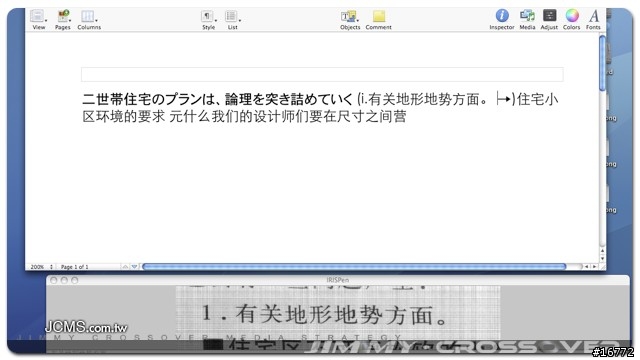Open the Objects toolbar icon
The height and width of the screenshot is (360, 640).
pos(348,16)
